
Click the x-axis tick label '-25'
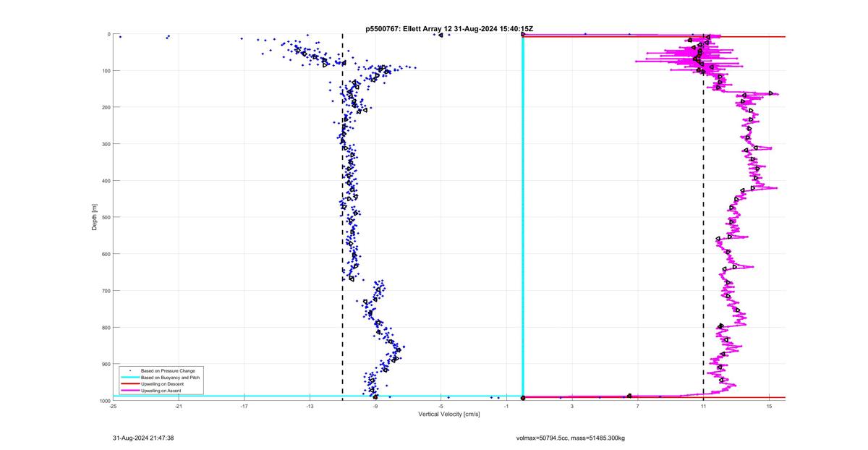click(x=113, y=407)
